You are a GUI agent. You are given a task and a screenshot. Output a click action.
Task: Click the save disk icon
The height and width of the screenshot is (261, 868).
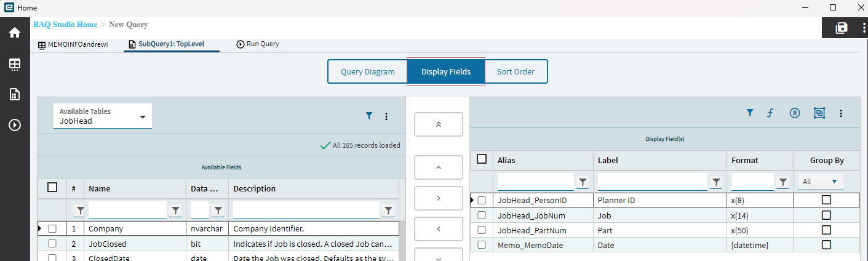click(x=841, y=28)
